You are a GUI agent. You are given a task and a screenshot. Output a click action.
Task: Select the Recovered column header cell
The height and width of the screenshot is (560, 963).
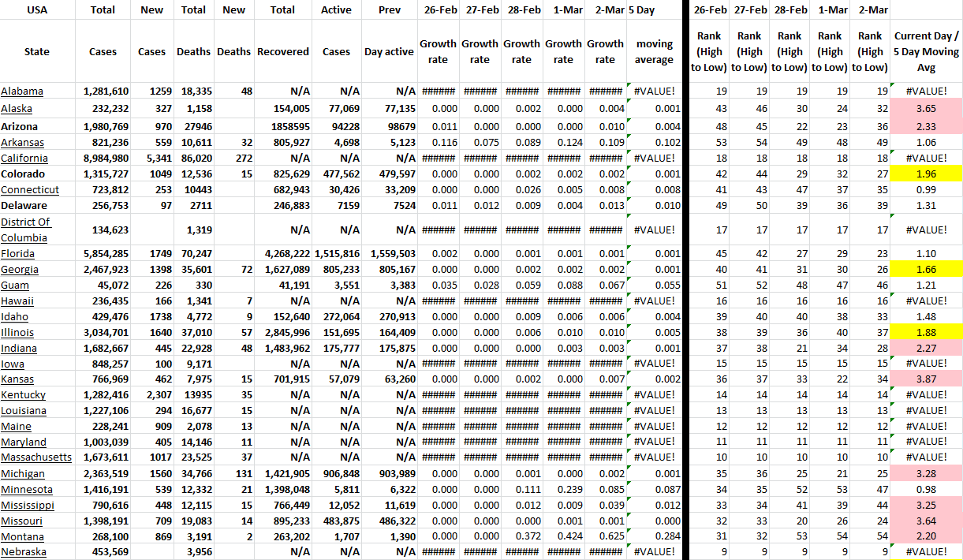282,52
